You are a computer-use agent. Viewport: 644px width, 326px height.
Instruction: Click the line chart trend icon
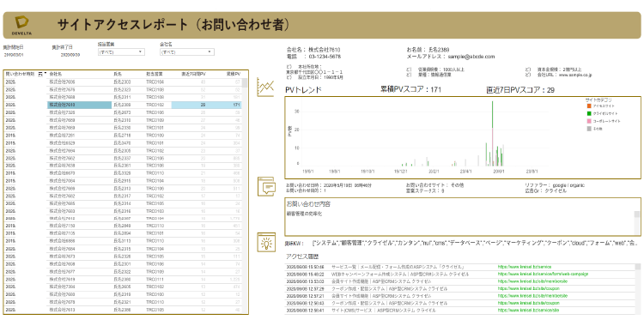265,87
